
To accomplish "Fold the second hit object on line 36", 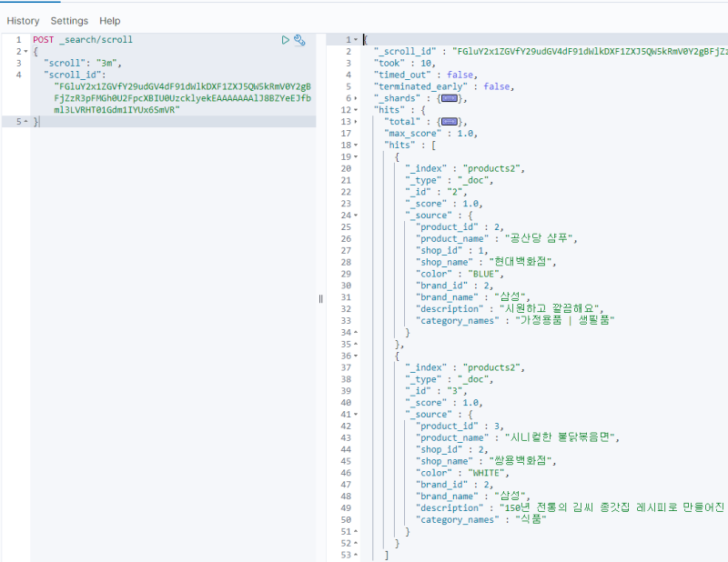I will (355, 356).
